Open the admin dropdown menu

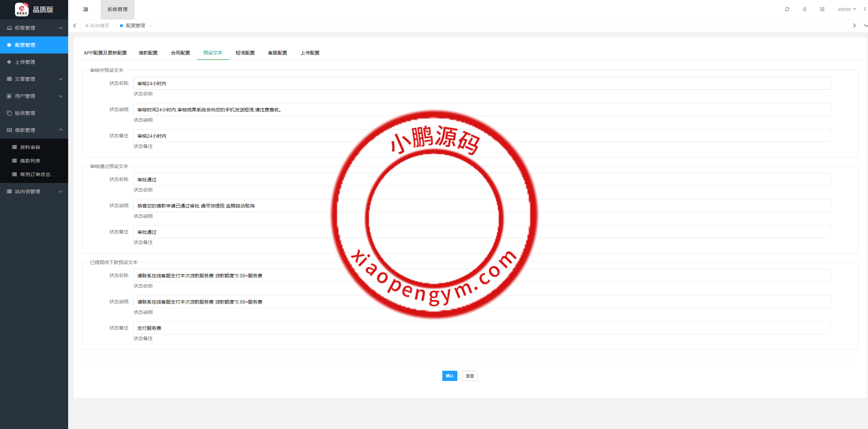point(845,9)
